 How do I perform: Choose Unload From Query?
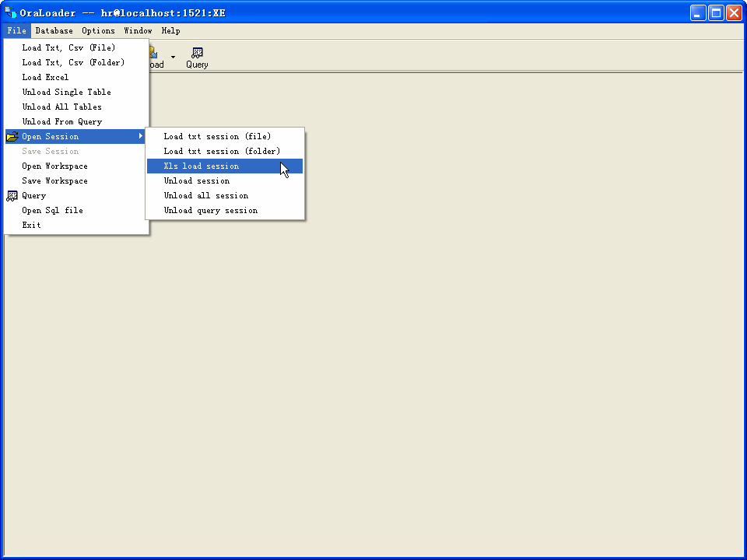click(76, 121)
